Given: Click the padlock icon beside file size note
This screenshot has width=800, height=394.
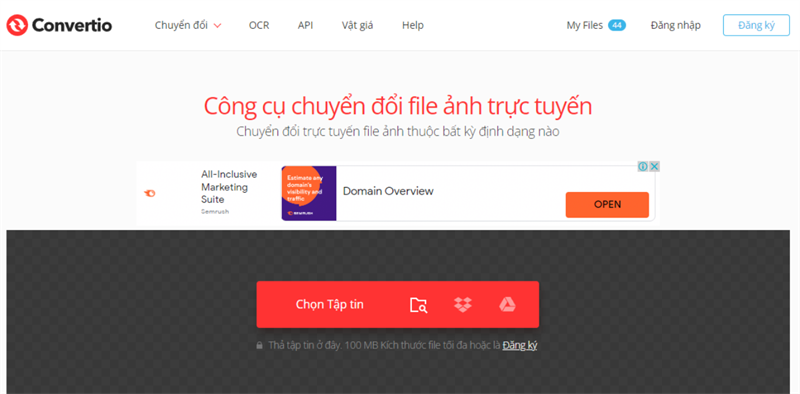Looking at the screenshot, I should (260, 346).
